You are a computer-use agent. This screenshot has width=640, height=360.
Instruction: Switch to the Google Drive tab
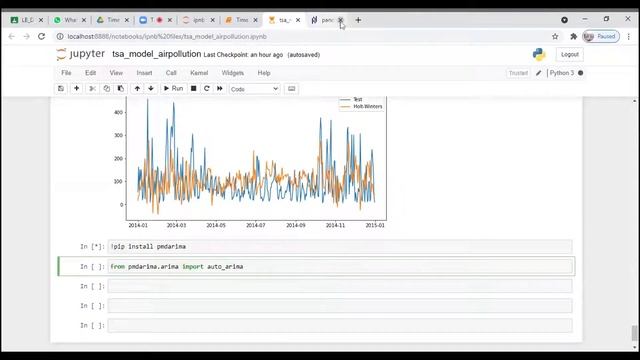pos(112,20)
